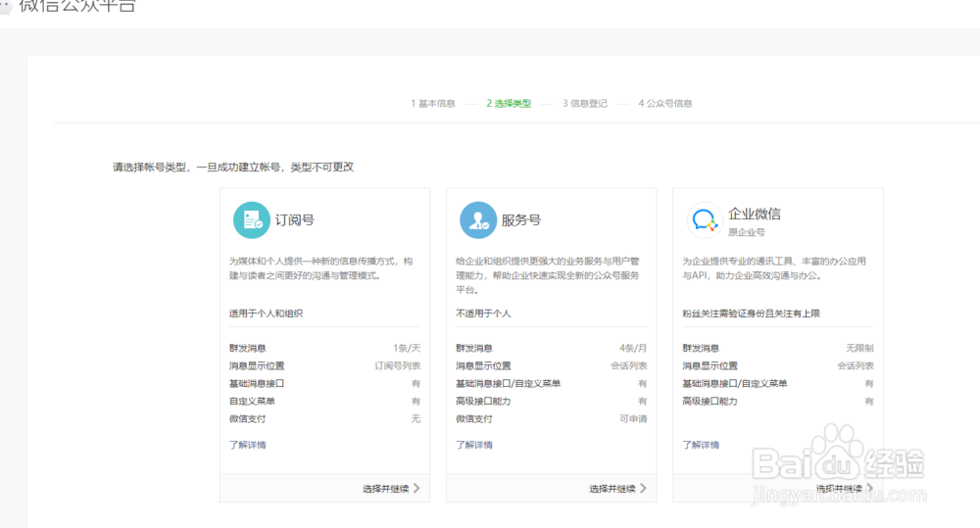
Task: Click 自定义菜单 row label in 订阅号
Action: pyautogui.click(x=252, y=402)
